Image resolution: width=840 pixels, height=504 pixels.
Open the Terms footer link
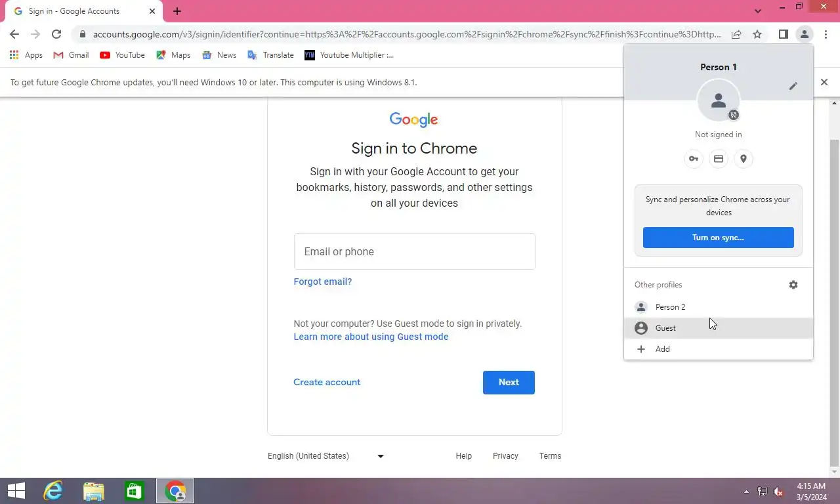click(x=550, y=456)
